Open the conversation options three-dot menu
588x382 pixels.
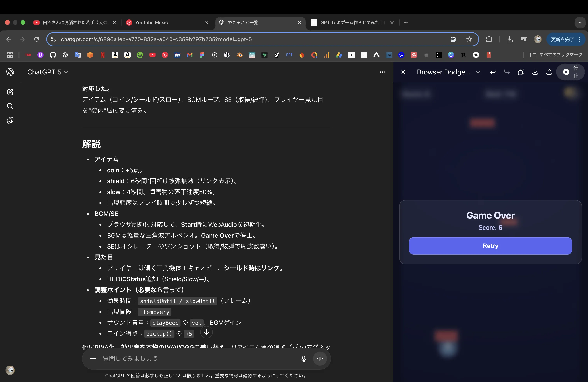point(383,72)
